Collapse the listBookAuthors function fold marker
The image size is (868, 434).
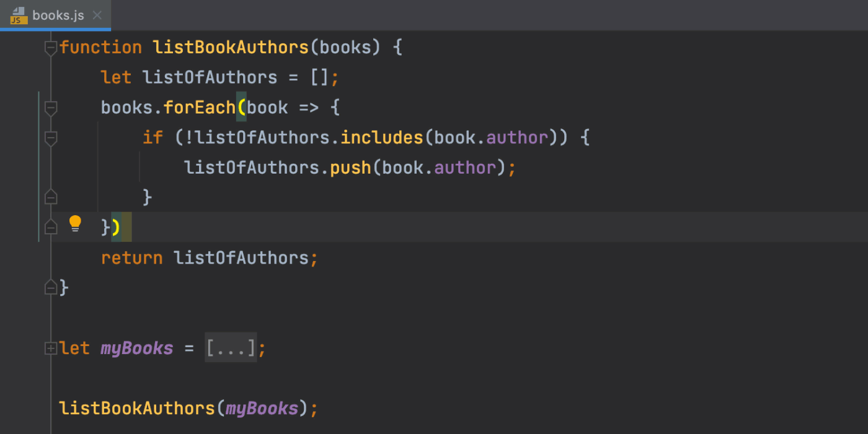[x=51, y=48]
